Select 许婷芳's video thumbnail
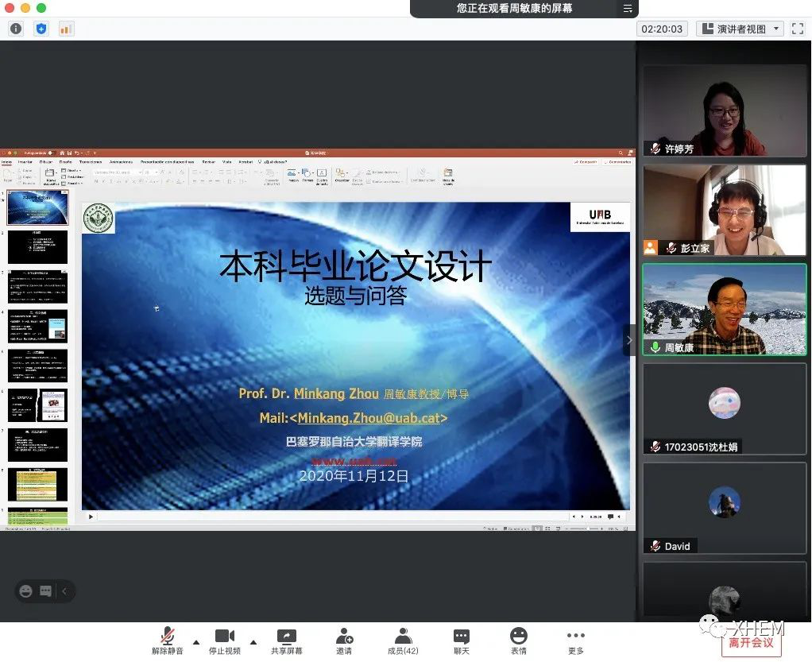812x662 pixels. 724,110
